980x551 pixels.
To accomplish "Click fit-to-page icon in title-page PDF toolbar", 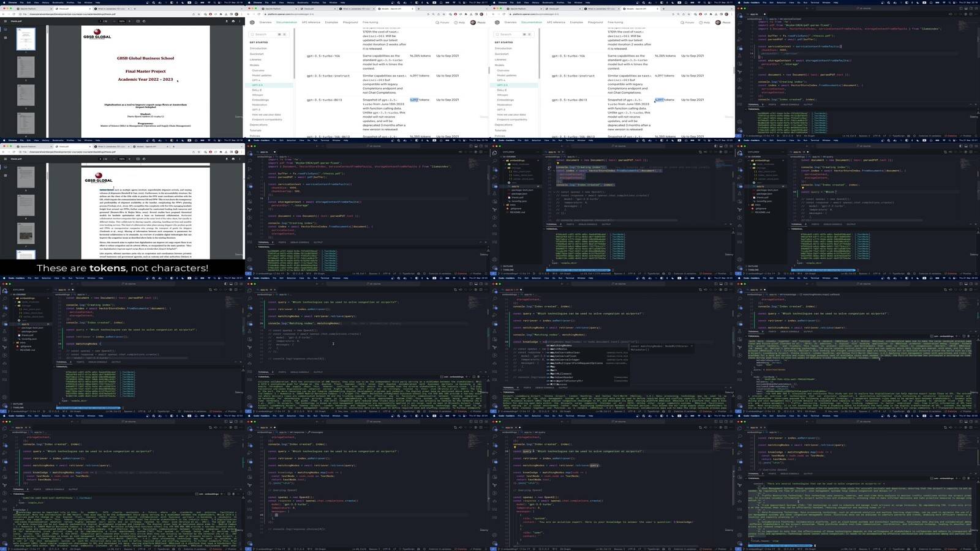I will pos(137,21).
